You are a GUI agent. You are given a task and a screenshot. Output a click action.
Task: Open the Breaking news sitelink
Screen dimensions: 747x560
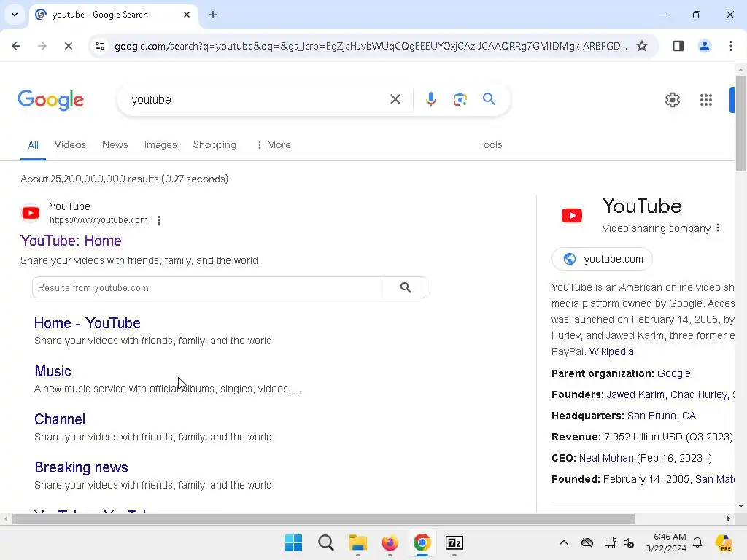pos(81,467)
